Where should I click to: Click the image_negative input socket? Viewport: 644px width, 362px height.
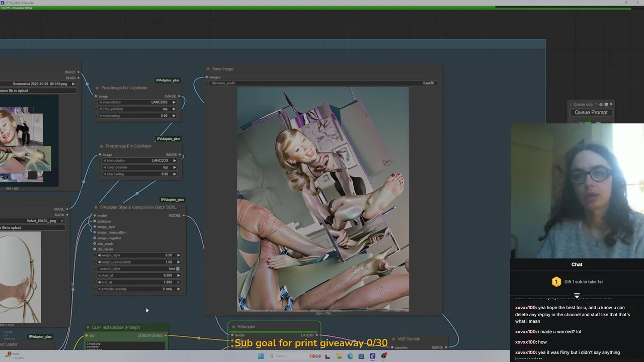point(94,238)
